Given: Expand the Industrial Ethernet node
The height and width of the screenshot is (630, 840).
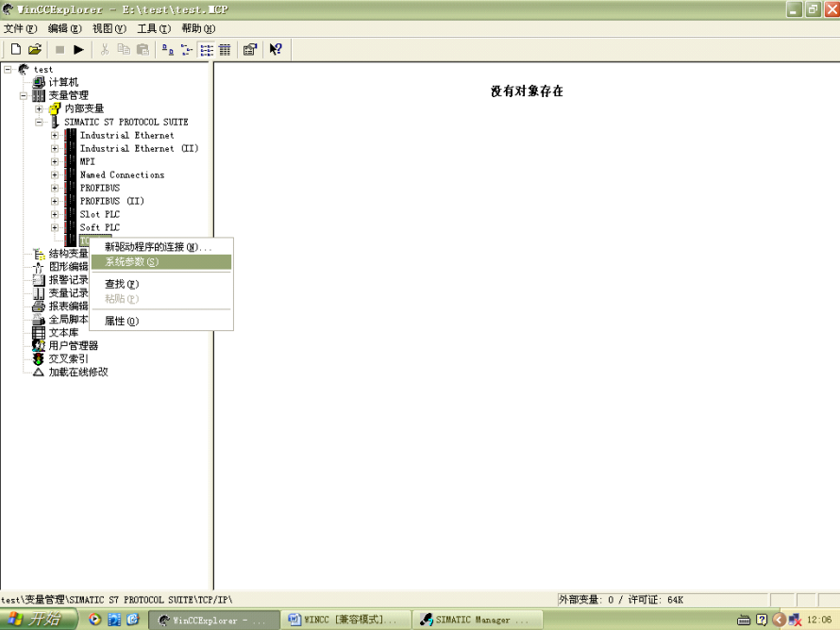Looking at the screenshot, I should [55, 136].
